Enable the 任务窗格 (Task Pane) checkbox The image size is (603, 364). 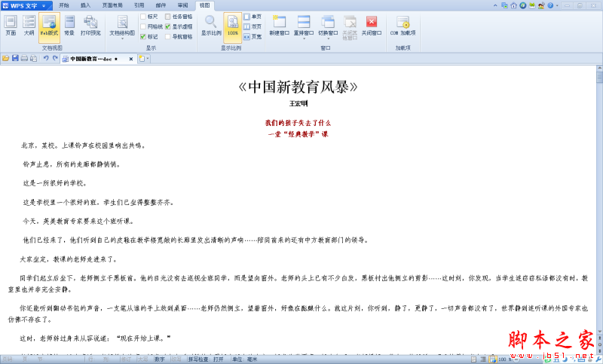pyautogui.click(x=167, y=17)
